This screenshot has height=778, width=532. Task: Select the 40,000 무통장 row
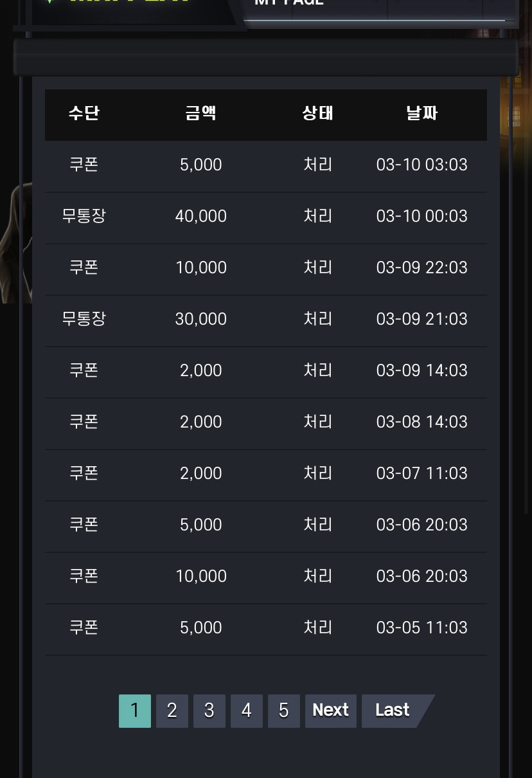[x=266, y=217]
